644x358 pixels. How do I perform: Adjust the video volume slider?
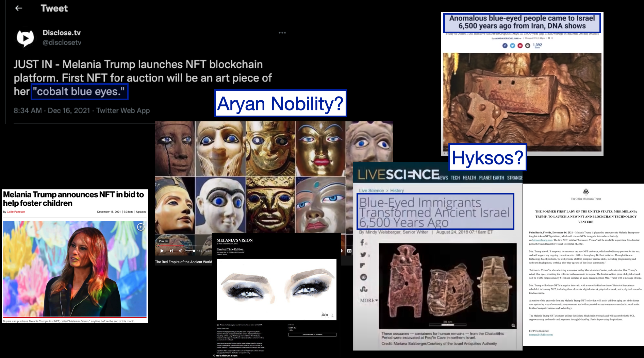tap(190, 251)
